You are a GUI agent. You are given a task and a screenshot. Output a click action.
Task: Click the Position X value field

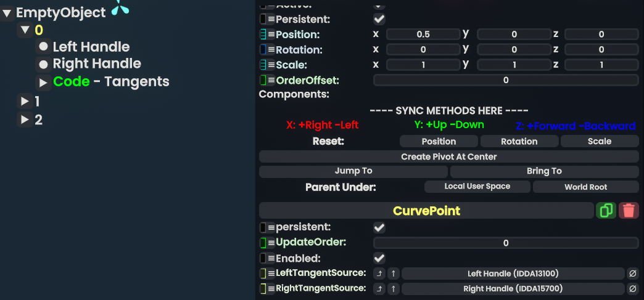(423, 34)
